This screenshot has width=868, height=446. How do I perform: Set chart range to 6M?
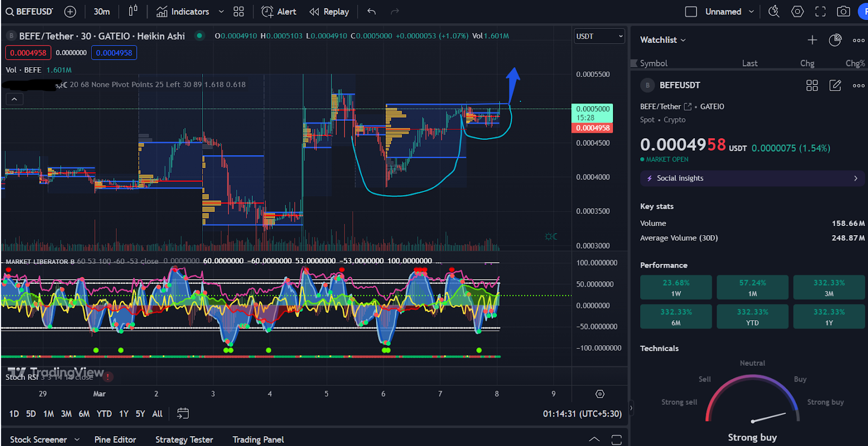pos(84,413)
